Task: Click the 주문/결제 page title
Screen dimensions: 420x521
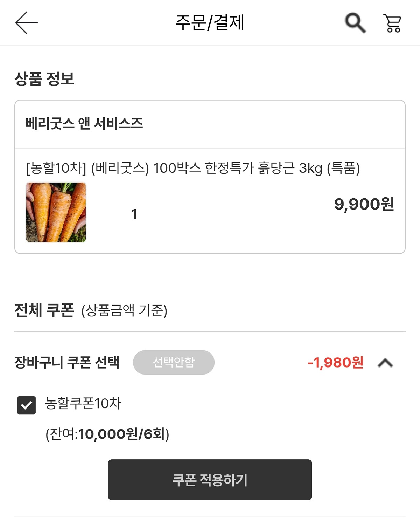Action: pyautogui.click(x=210, y=23)
